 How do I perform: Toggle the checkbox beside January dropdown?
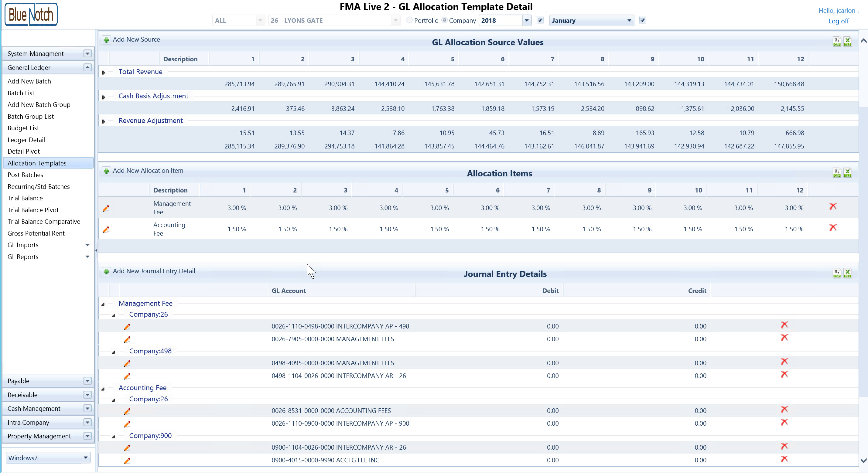tap(643, 20)
